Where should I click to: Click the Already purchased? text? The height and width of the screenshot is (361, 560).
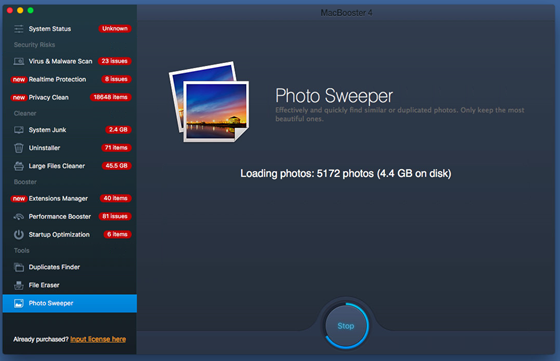point(41,339)
